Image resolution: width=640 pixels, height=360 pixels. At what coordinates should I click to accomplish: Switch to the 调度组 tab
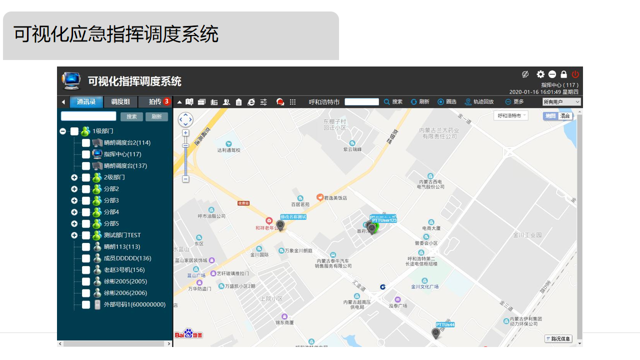coord(120,102)
